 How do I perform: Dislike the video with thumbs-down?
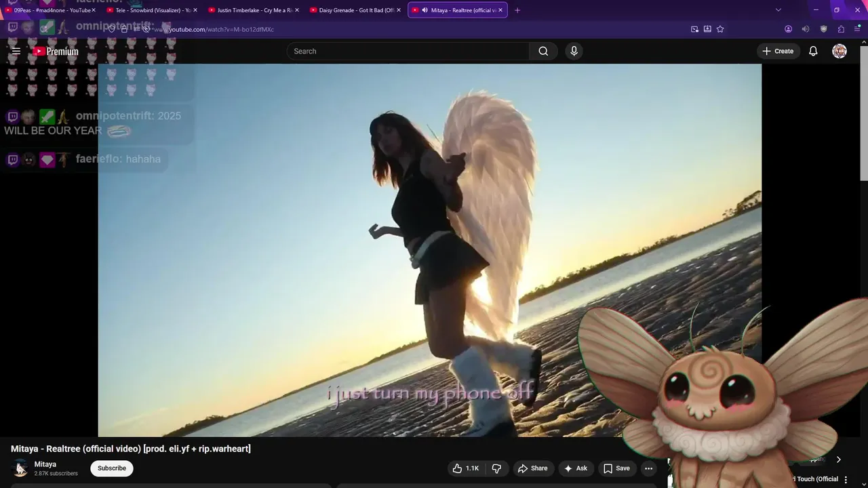coord(496,468)
